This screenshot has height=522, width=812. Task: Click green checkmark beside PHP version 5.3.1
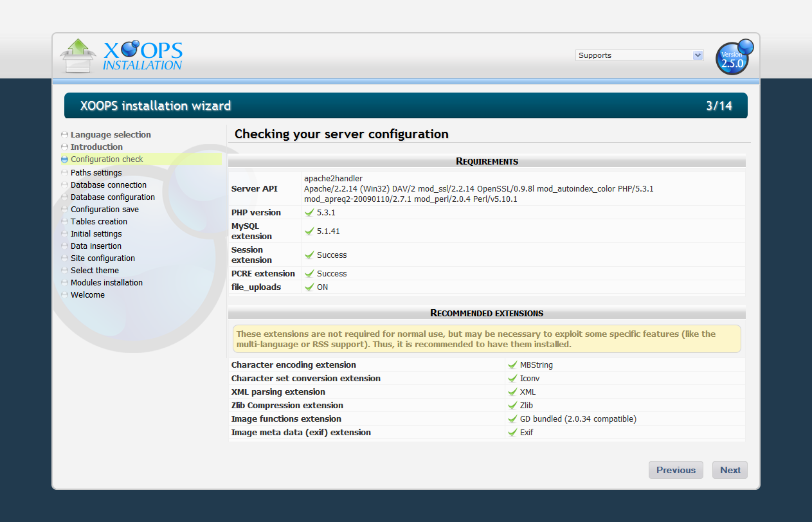pos(309,213)
